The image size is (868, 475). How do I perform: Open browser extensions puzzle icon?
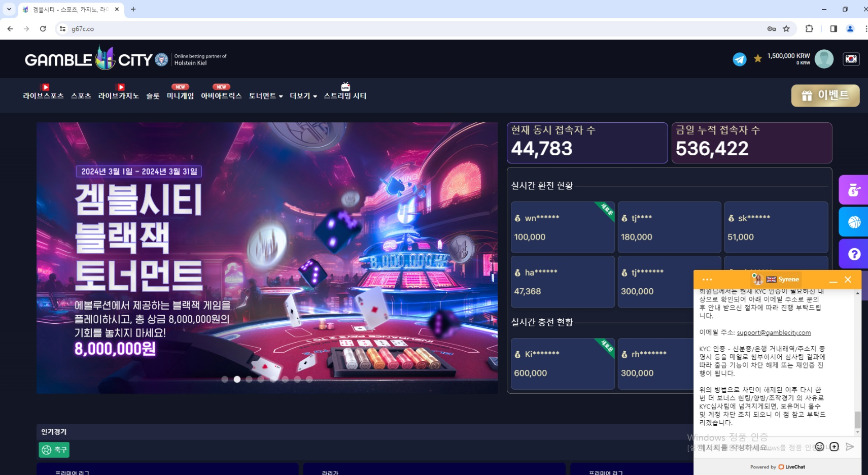coord(809,29)
